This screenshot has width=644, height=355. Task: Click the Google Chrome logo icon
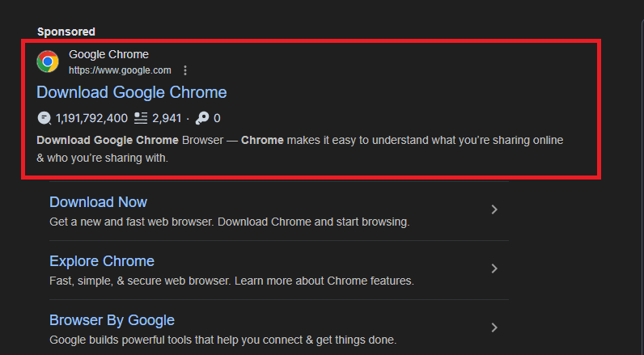tap(48, 61)
